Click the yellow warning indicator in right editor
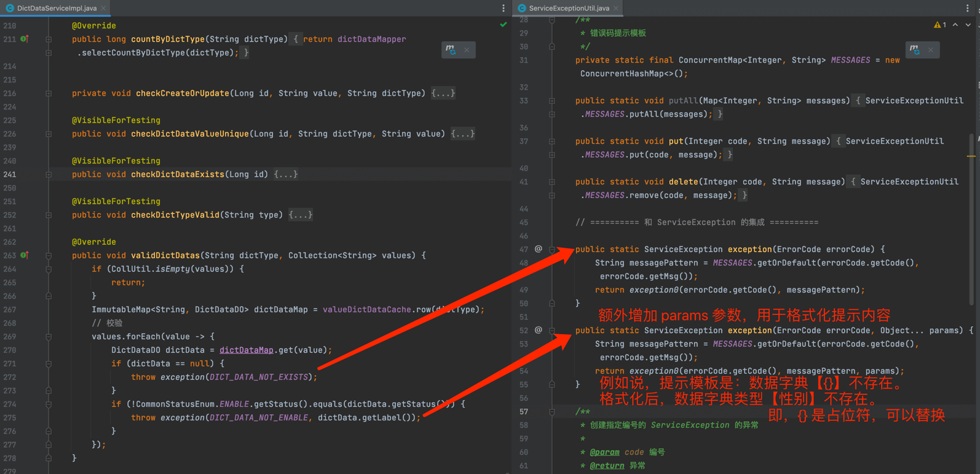980x474 pixels. coord(940,25)
